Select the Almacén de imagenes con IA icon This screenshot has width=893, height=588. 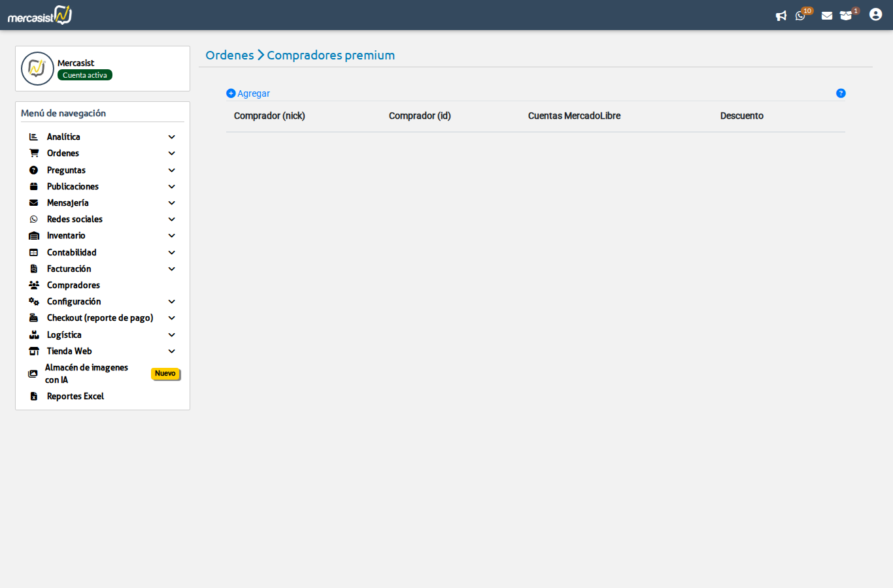coord(33,373)
